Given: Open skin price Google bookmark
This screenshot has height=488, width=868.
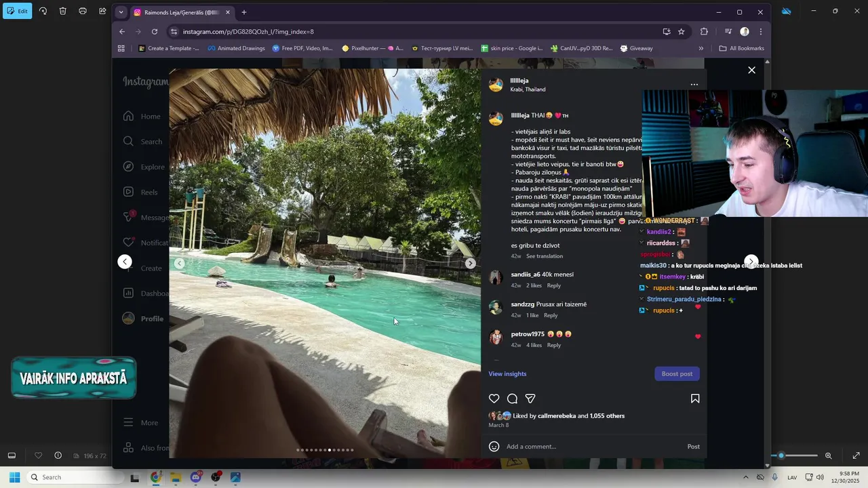Looking at the screenshot, I should tap(512, 48).
